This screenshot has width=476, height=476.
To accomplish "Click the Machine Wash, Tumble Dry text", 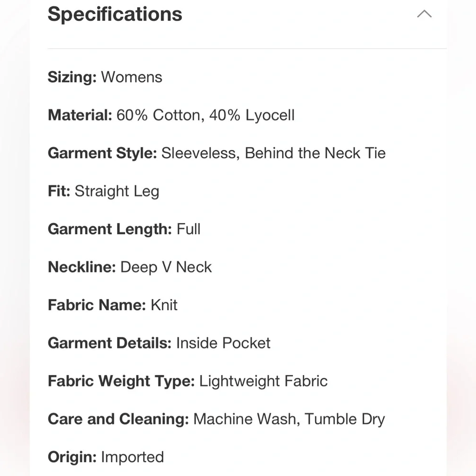I will coord(289,419).
